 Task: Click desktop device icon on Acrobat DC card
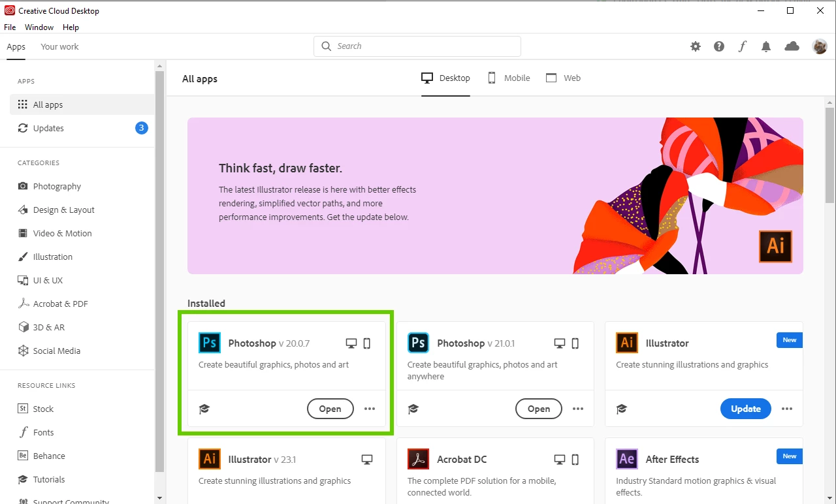point(560,460)
